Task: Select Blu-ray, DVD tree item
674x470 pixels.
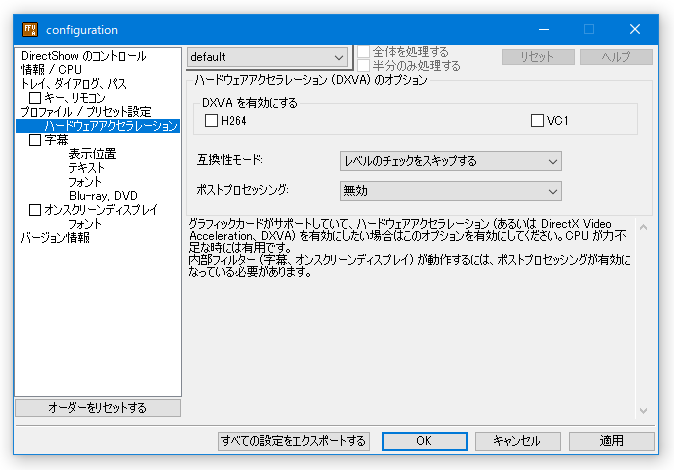Action: click(x=103, y=196)
